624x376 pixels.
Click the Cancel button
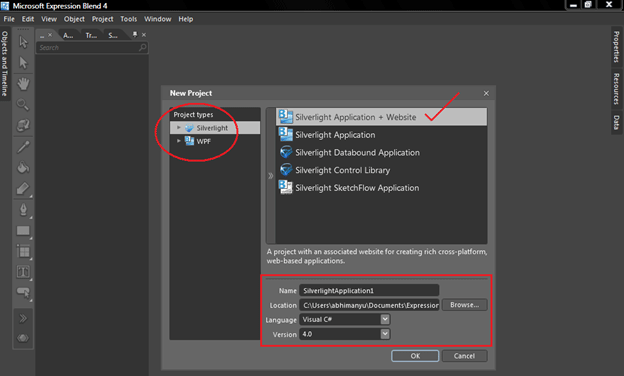[x=464, y=356]
